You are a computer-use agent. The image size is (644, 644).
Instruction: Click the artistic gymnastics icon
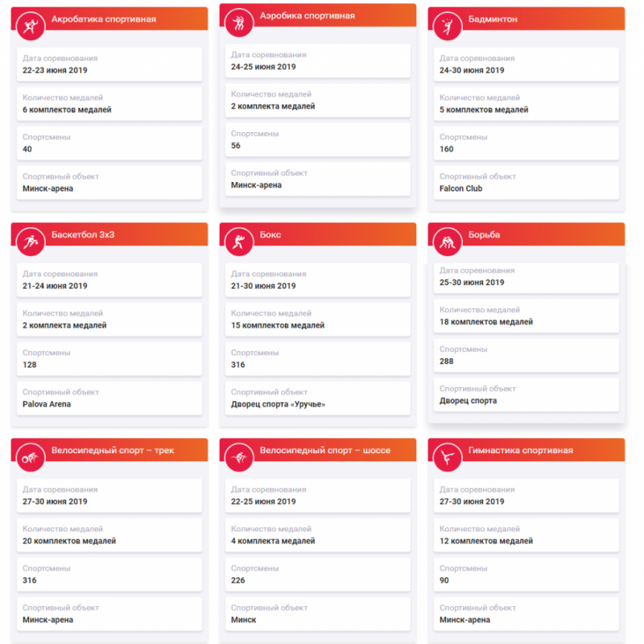448,457
